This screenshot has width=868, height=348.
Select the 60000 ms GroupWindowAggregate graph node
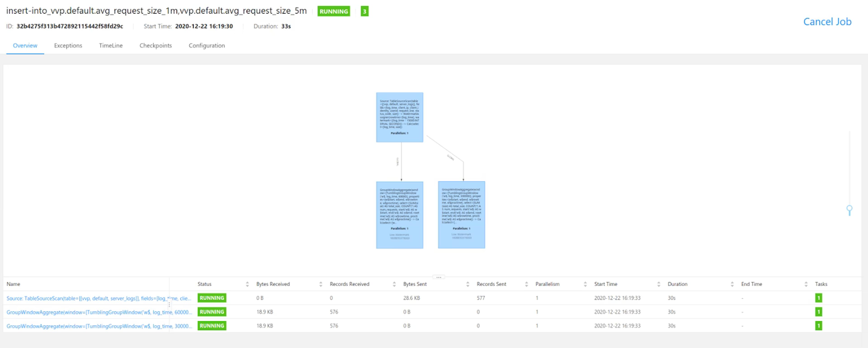400,215
